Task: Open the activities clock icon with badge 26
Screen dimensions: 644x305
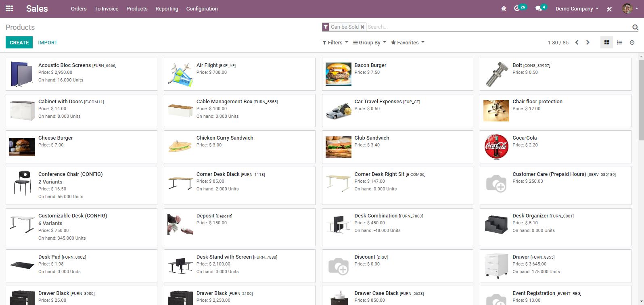Action: tap(517, 8)
